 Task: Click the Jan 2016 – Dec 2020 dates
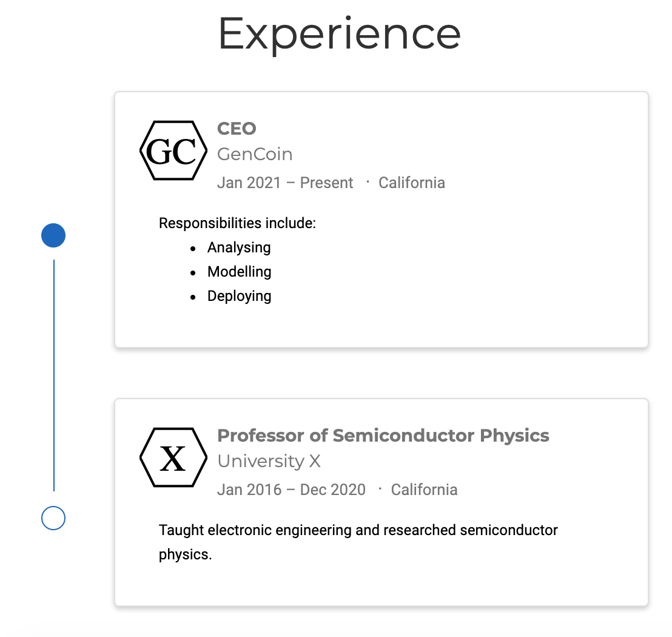[292, 490]
